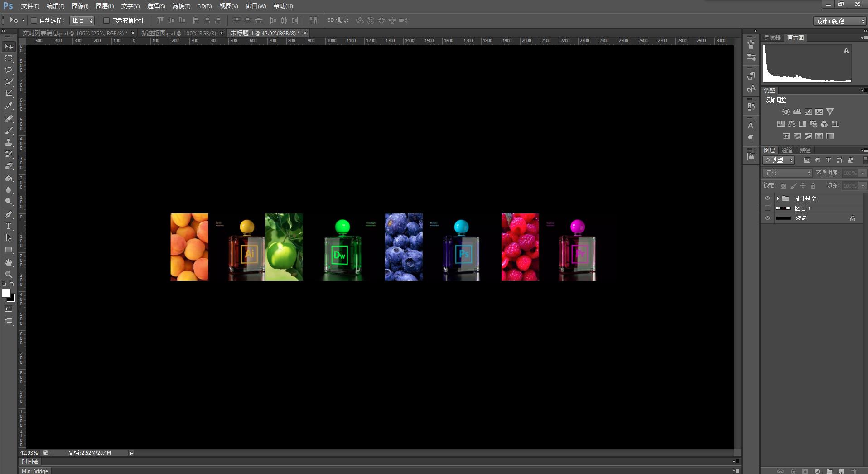Select the Hand tool

coord(9,263)
